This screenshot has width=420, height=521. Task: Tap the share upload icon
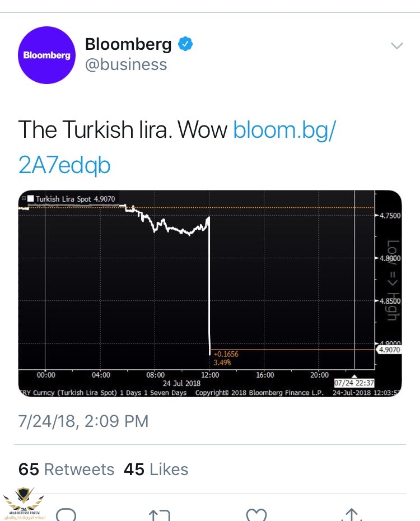click(x=352, y=514)
